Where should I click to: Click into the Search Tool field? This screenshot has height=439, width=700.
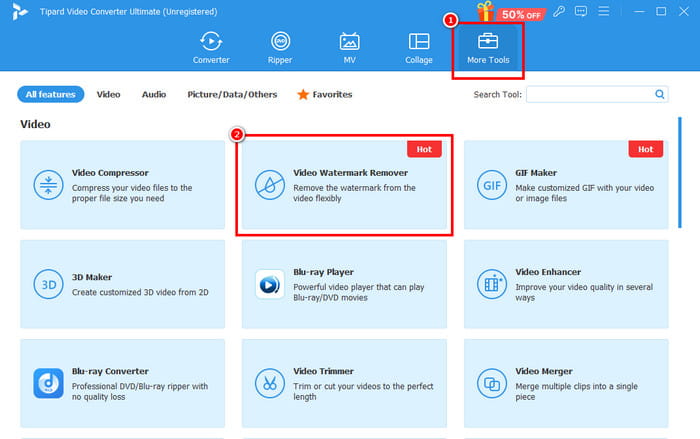[x=589, y=94]
